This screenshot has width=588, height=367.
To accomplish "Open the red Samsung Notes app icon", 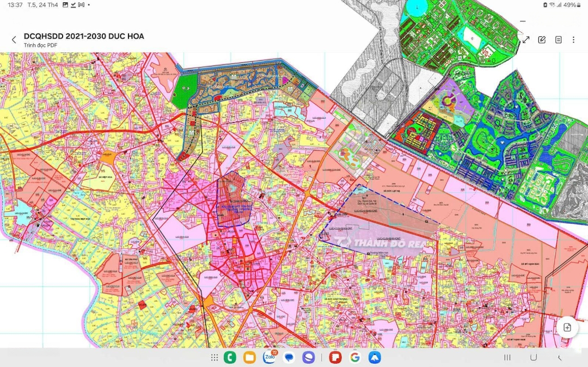I will click(x=335, y=358).
